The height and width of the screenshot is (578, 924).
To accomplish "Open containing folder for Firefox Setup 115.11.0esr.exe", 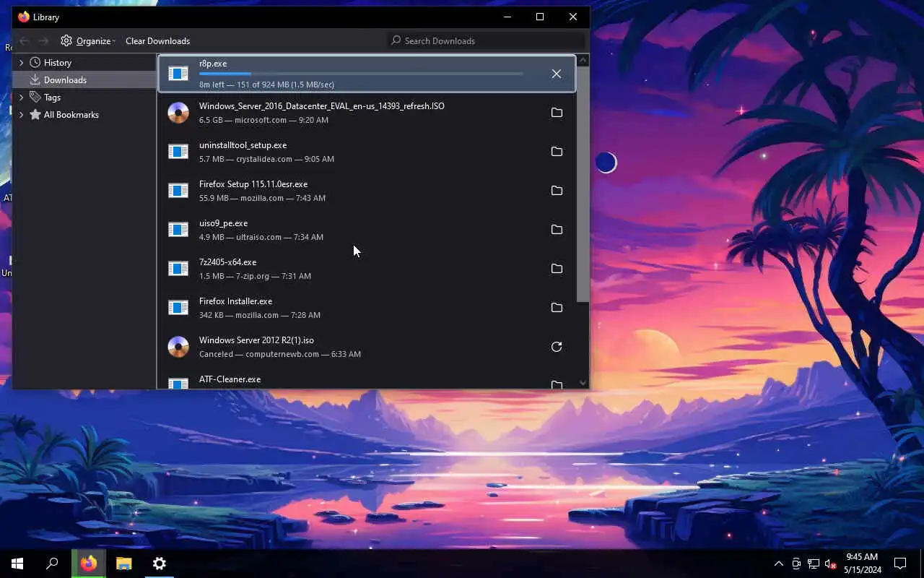I will (557, 191).
